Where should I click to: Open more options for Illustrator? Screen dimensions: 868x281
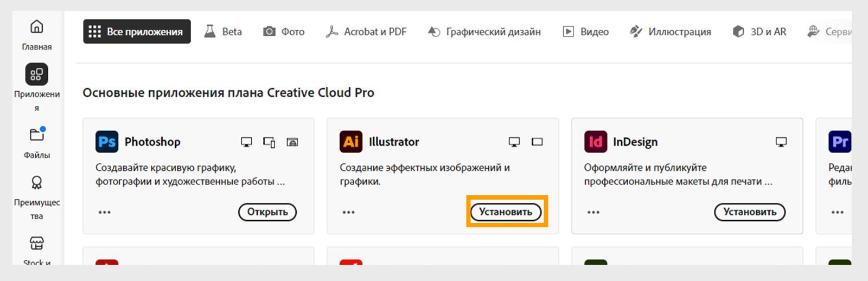pos(349,212)
